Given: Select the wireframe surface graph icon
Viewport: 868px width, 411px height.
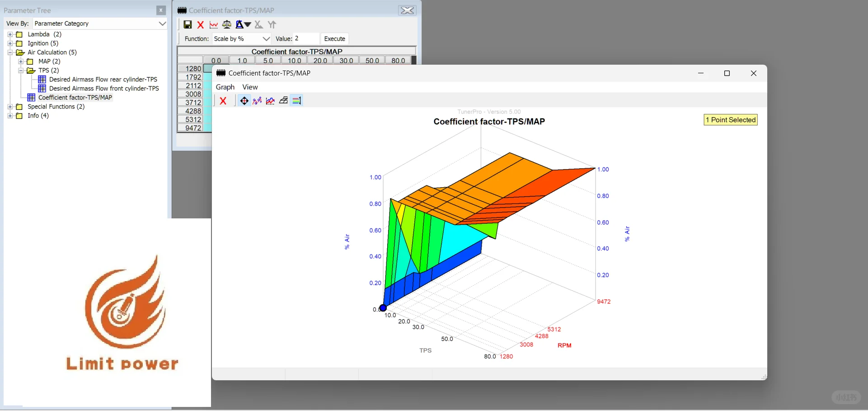Looking at the screenshot, I should 283,101.
